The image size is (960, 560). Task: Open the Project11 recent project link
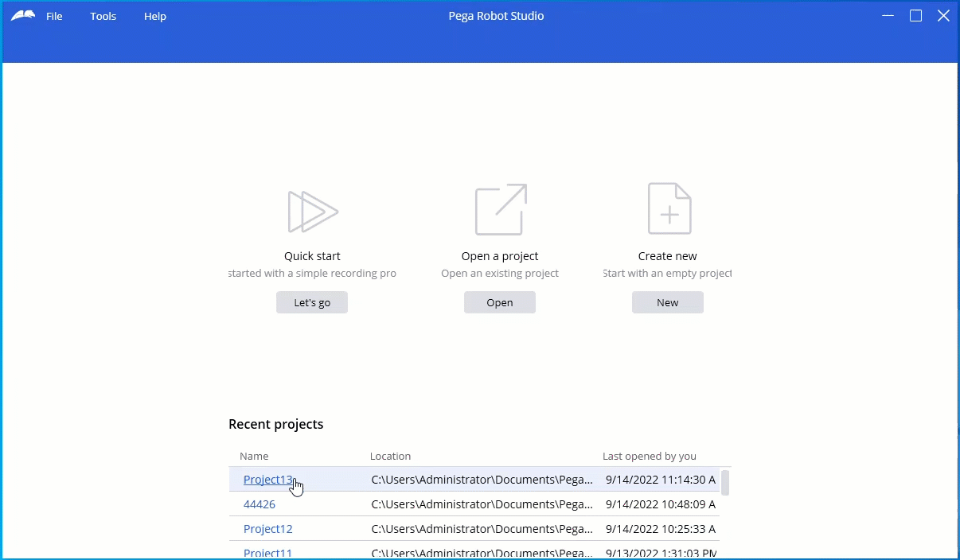(x=268, y=553)
